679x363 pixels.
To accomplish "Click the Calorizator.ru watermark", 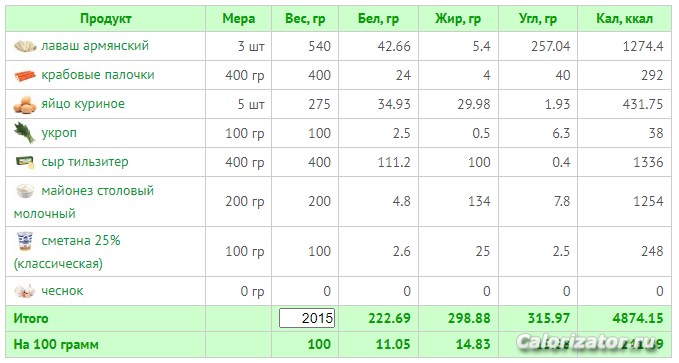I will (x=589, y=342).
